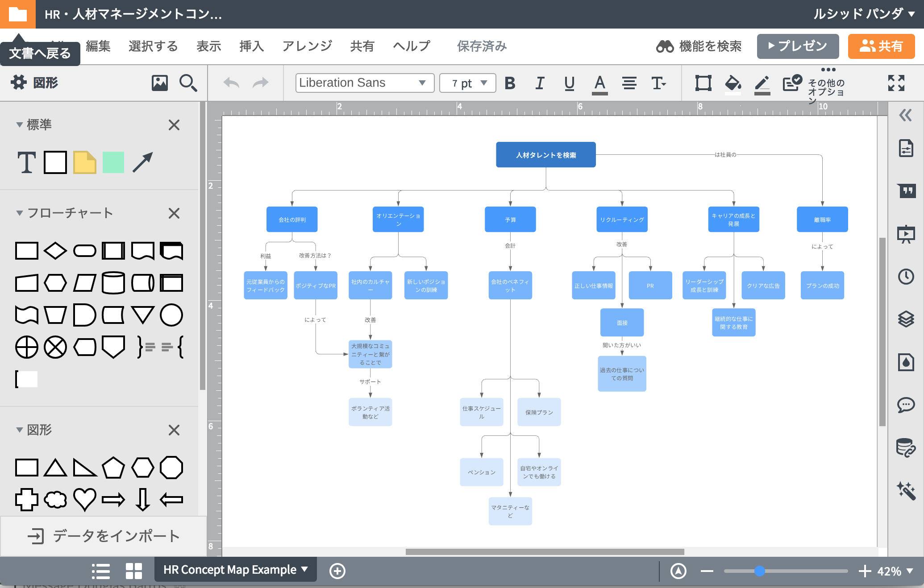Switch to list view of pages
Viewport: 924px width, 588px height.
pos(101,571)
